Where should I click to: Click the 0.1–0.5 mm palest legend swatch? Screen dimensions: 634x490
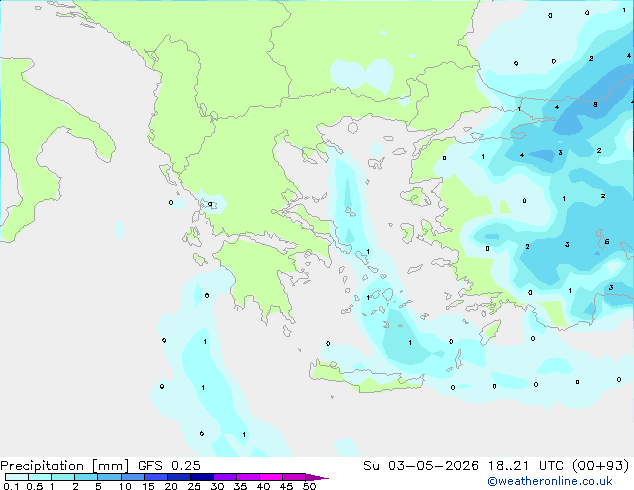point(17,477)
